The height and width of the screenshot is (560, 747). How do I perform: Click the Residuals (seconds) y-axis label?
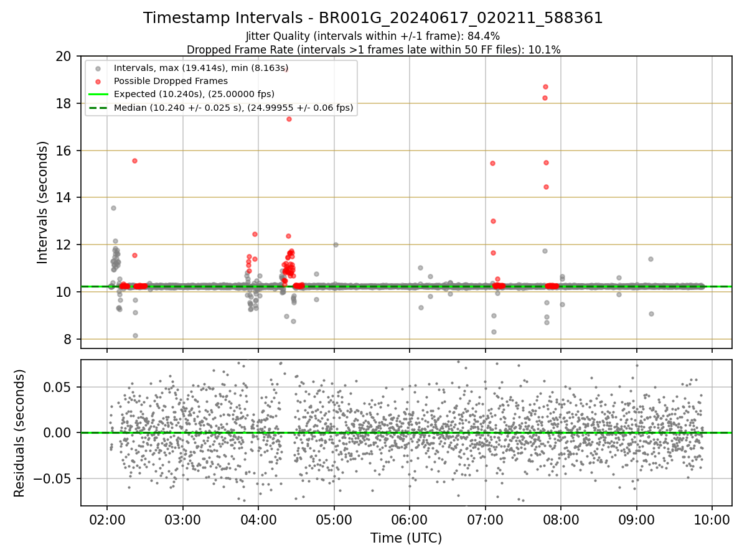[x=20, y=433]
